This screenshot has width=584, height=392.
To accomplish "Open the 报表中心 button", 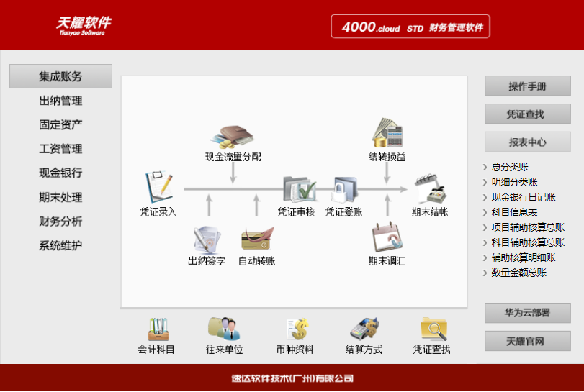I will (527, 142).
